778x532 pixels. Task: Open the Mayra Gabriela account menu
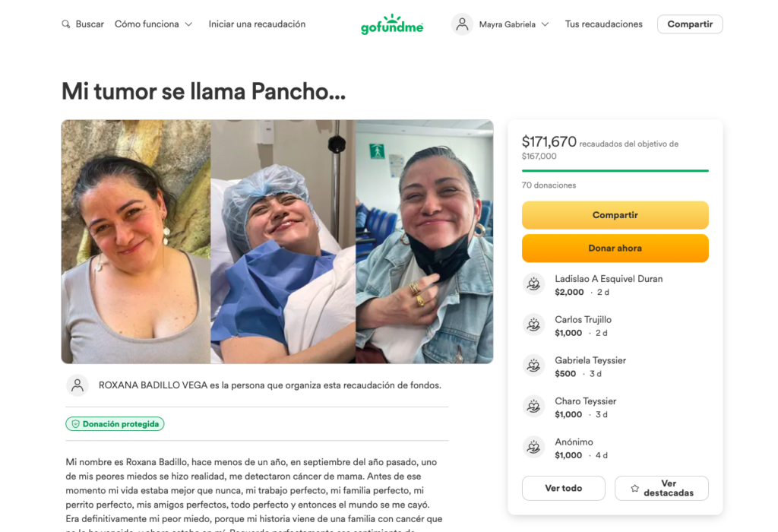501,24
